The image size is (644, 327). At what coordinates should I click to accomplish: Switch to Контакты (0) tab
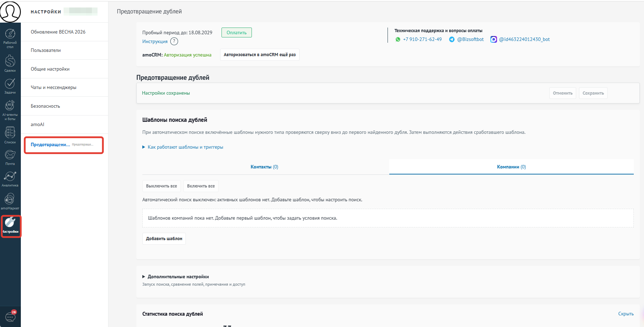(x=264, y=167)
